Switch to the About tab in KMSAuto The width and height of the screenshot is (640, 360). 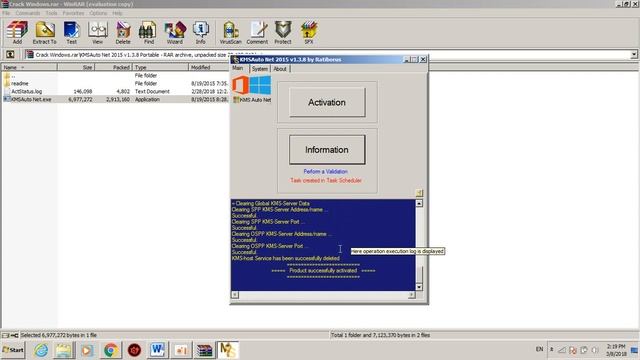click(x=280, y=69)
